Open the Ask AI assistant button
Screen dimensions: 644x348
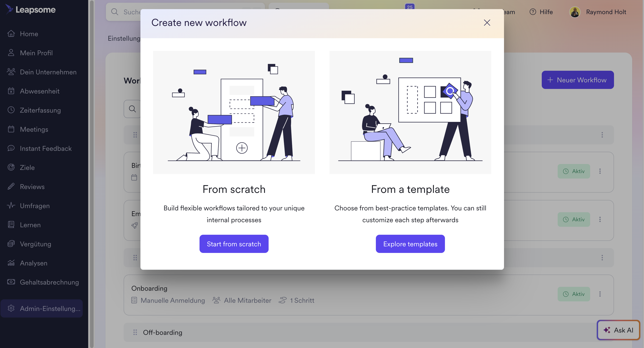pyautogui.click(x=618, y=330)
